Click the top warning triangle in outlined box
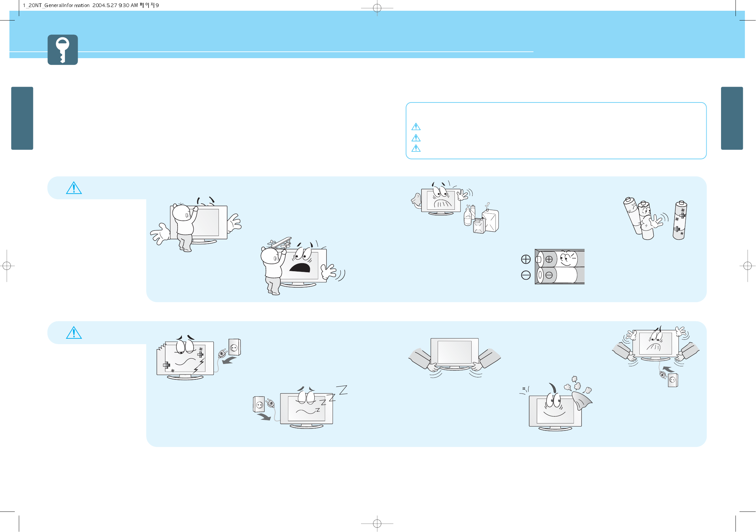The width and height of the screenshot is (756, 532). (416, 127)
